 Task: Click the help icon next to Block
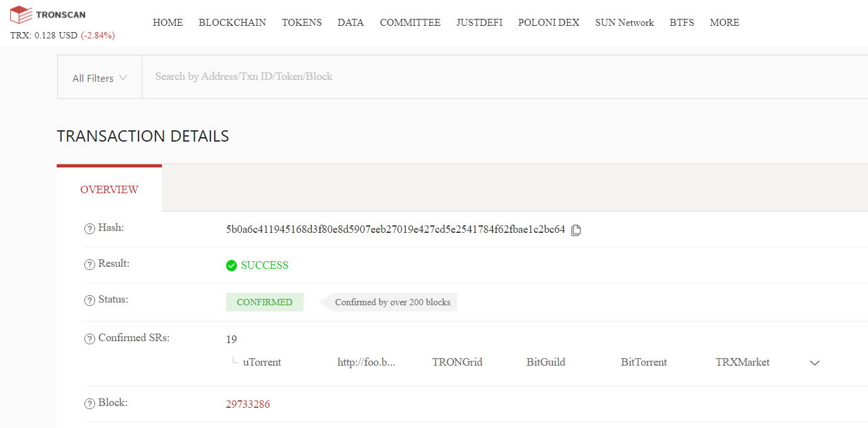click(89, 403)
